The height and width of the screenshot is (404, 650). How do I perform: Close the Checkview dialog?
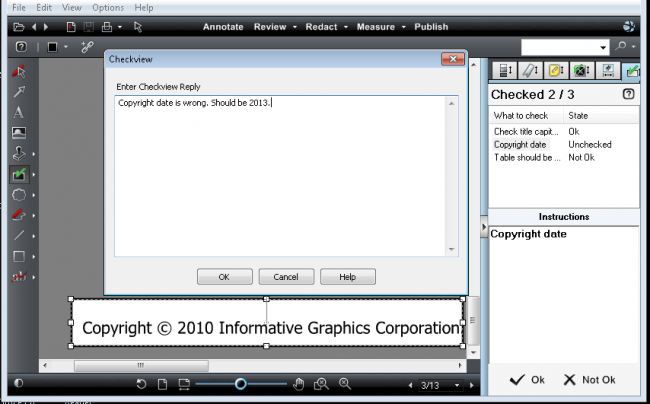453,59
